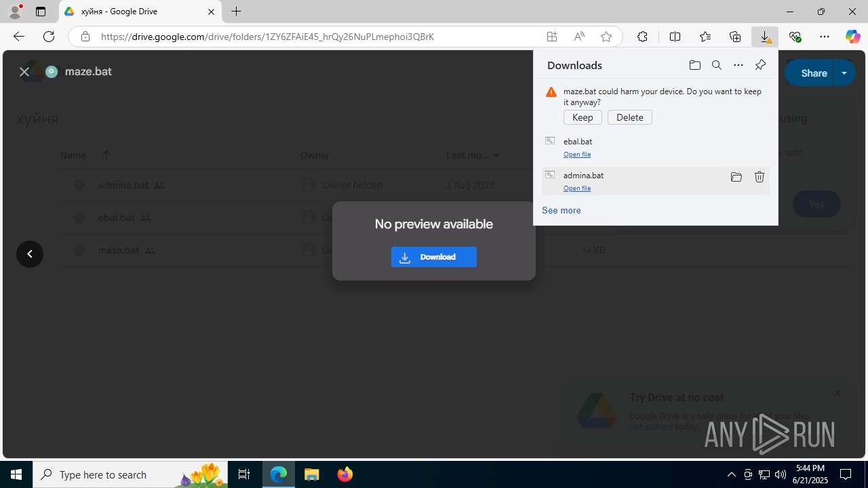The height and width of the screenshot is (488, 868).
Task: View site information lock icon
Action: click(85, 37)
